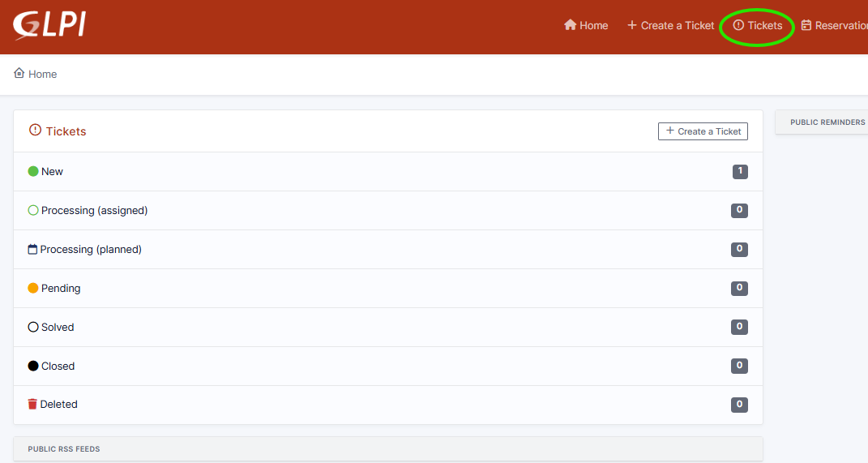Viewport: 868px width, 463px height.
Task: Click the green New status icon
Action: [33, 171]
